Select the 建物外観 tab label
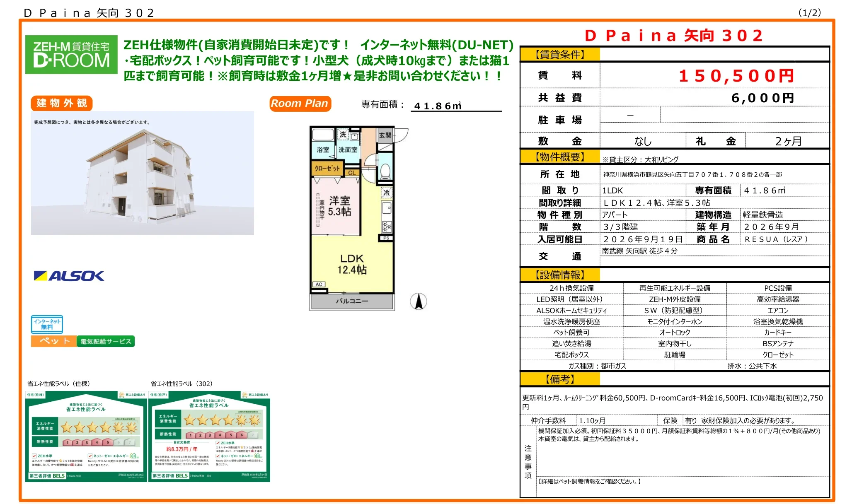 pos(62,104)
